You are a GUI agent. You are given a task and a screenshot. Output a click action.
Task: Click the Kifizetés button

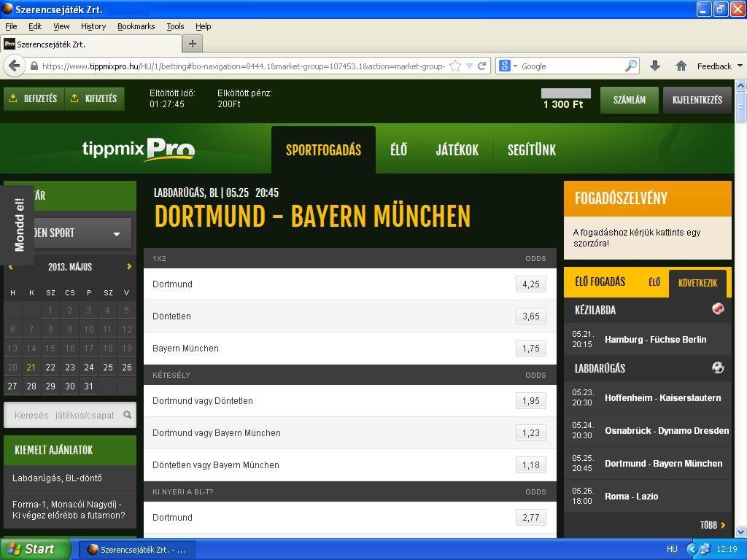[94, 98]
